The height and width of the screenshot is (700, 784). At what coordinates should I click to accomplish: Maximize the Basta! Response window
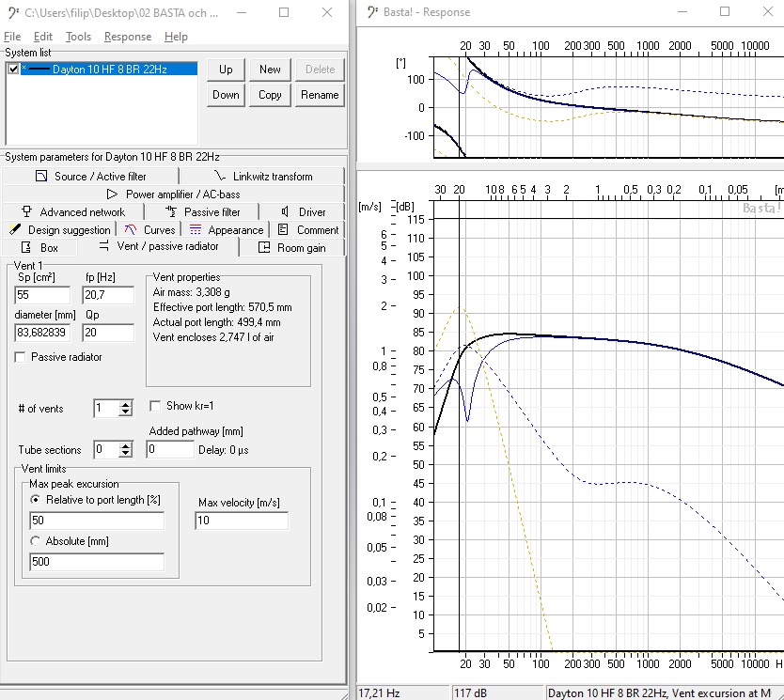[725, 11]
